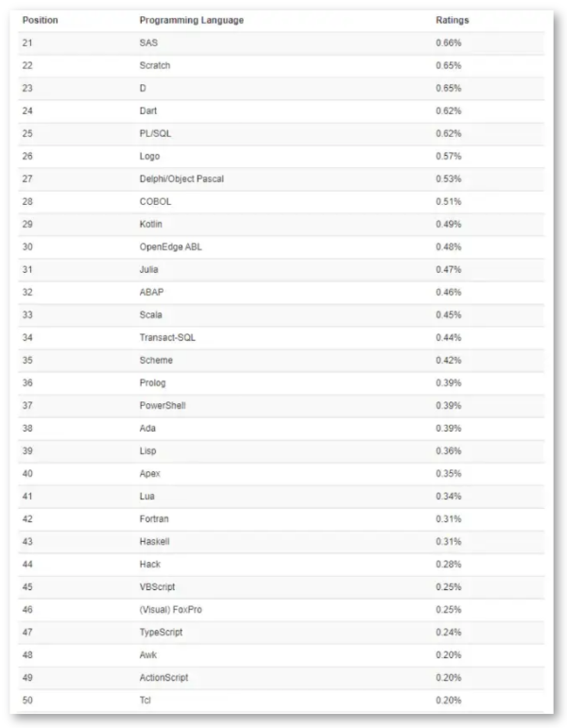
Task: Select Kotlin in the language column
Action: click(151, 224)
